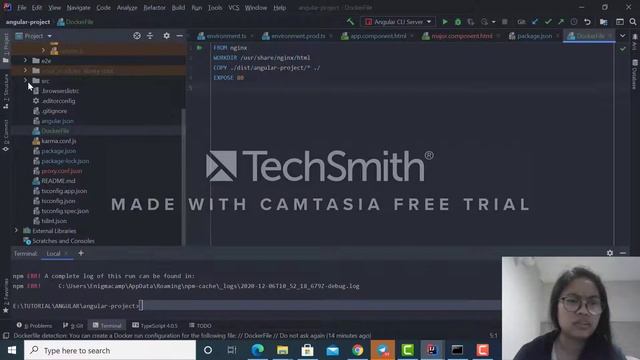Open Google Chrome from taskbar

click(358, 350)
